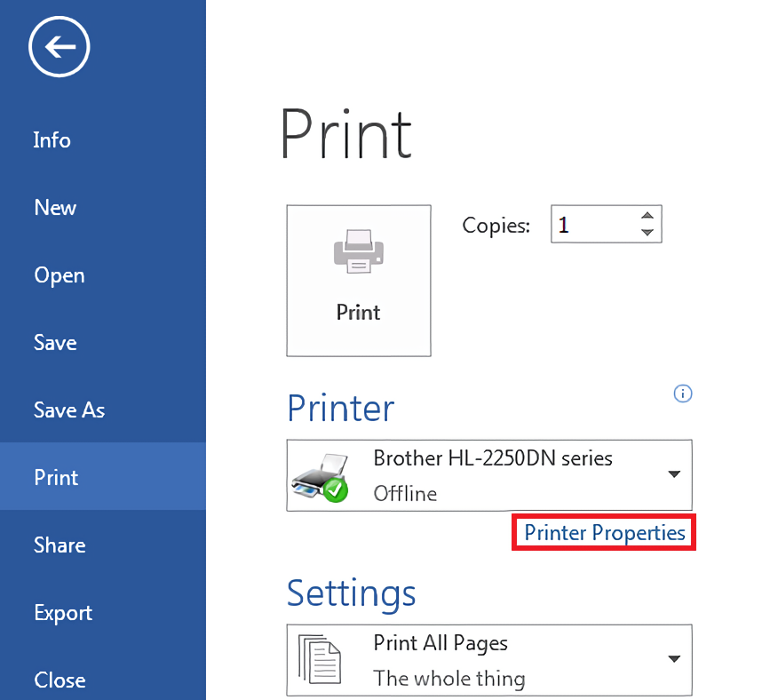The height and width of the screenshot is (700, 762).
Task: Open the Brother HL-2250DN series printer combo box
Action: 488,474
